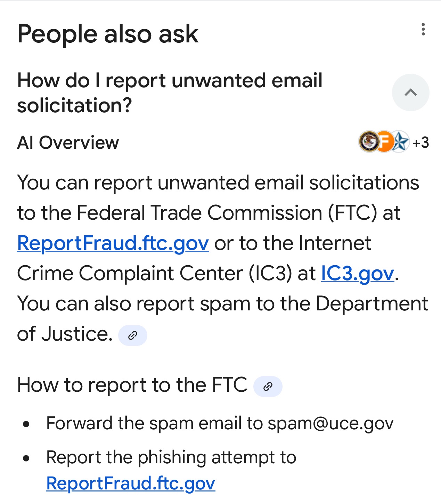This screenshot has width=441, height=504.
Task: Open the IC3.gov link
Action: [357, 273]
